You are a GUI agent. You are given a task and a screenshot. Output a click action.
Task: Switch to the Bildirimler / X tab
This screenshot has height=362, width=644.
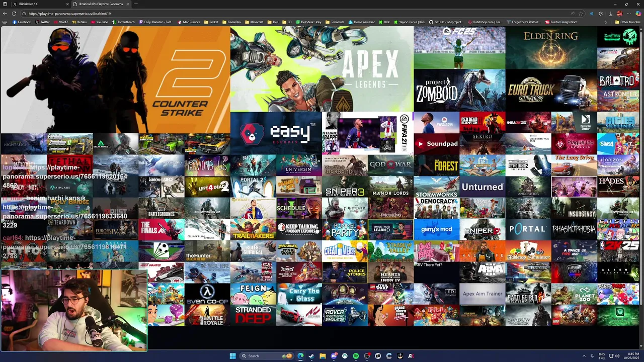click(40, 4)
